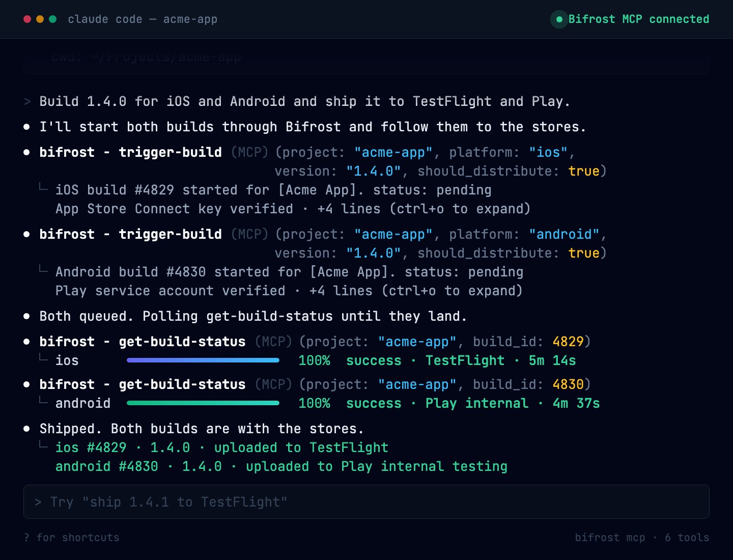Click the 'ios' label under get-build-status
The width and height of the screenshot is (733, 560).
[x=67, y=360]
